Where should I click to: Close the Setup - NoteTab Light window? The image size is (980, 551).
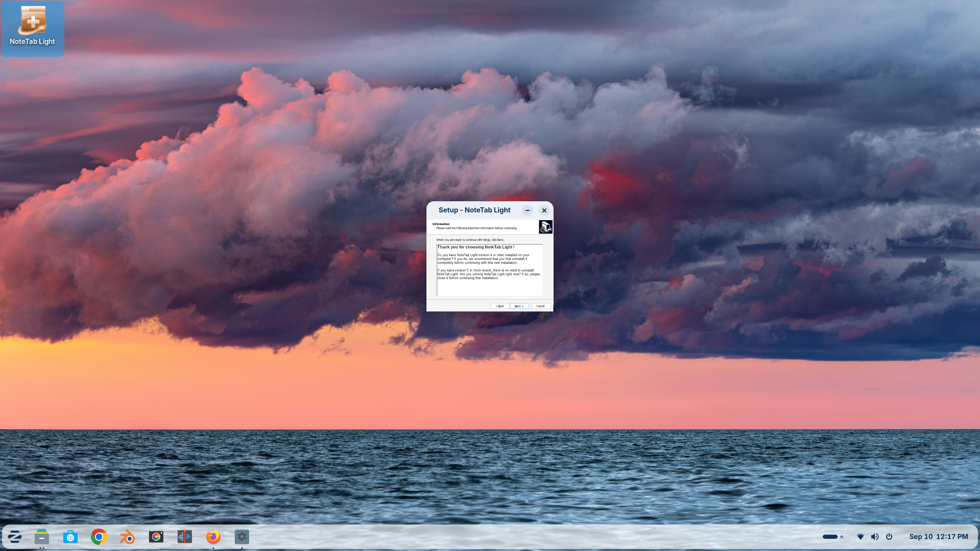pos(544,210)
